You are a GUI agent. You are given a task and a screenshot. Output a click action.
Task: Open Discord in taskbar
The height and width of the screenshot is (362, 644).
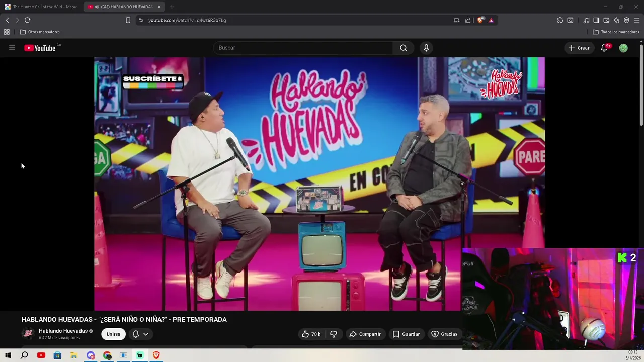click(91, 355)
